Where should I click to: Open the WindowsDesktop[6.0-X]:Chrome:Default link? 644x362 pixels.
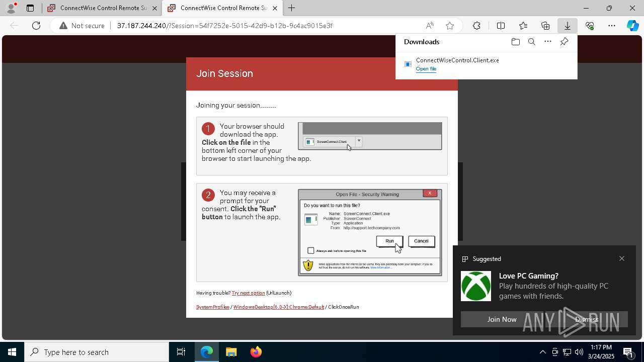pos(279,307)
